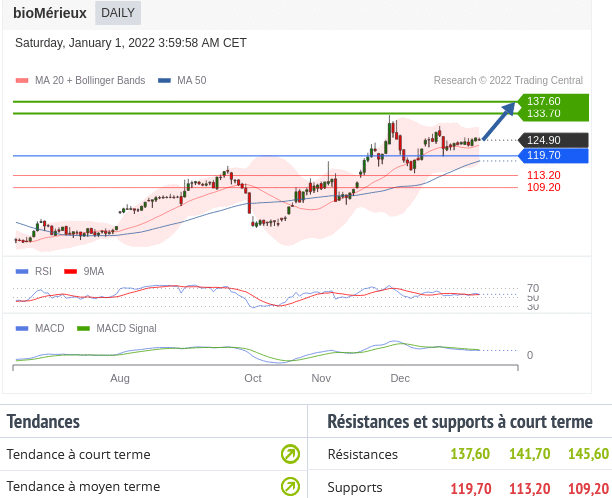Click the black 124.90 current price tag
Screen dimensions: 612x498
[x=553, y=140]
